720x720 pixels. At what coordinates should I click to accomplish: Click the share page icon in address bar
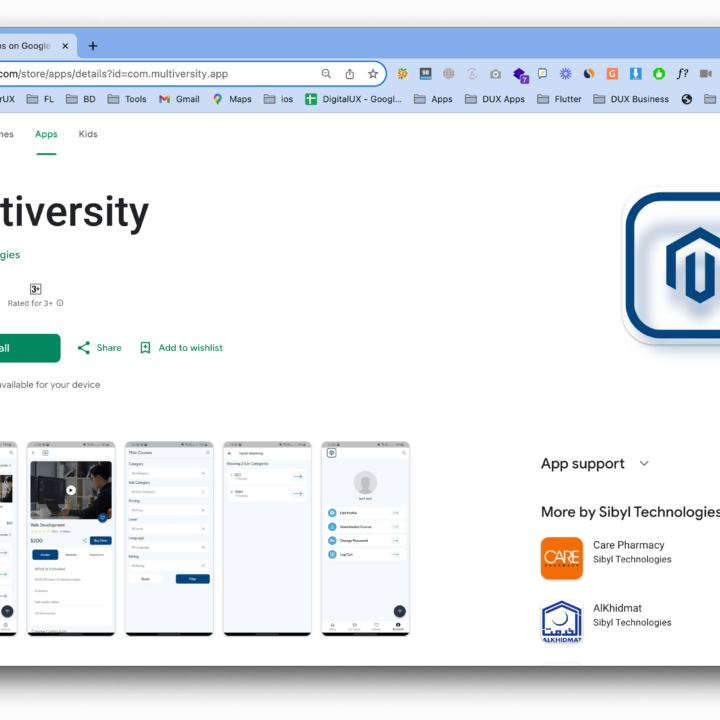point(350,74)
